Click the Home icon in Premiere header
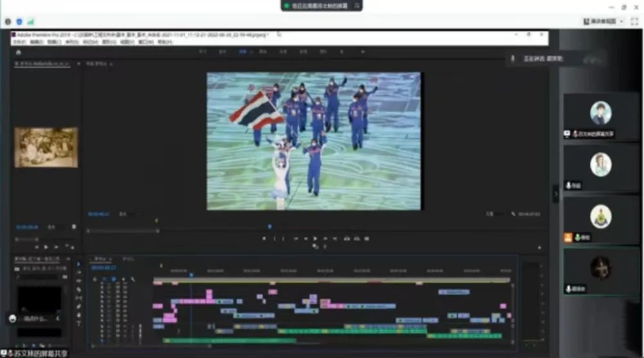644x358 pixels. pyautogui.click(x=18, y=52)
